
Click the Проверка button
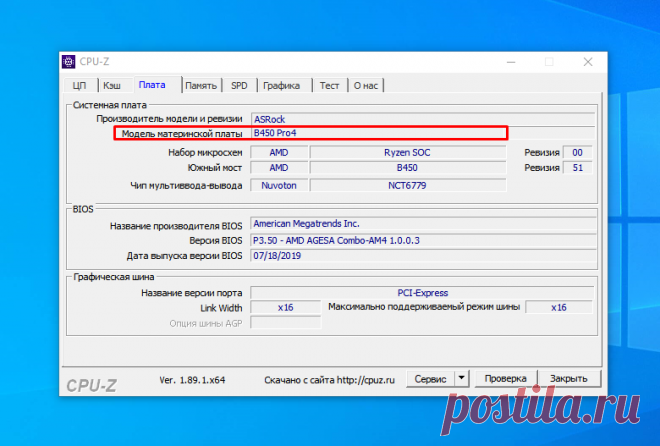pos(506,379)
